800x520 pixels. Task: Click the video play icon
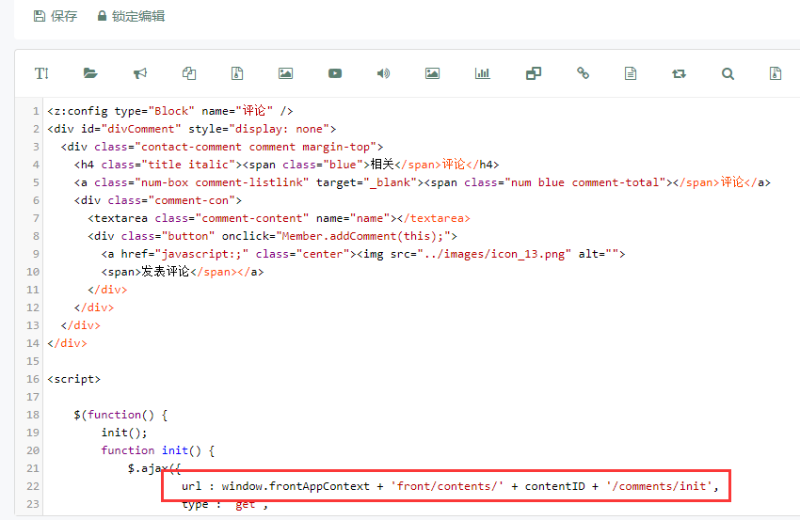pos(335,73)
